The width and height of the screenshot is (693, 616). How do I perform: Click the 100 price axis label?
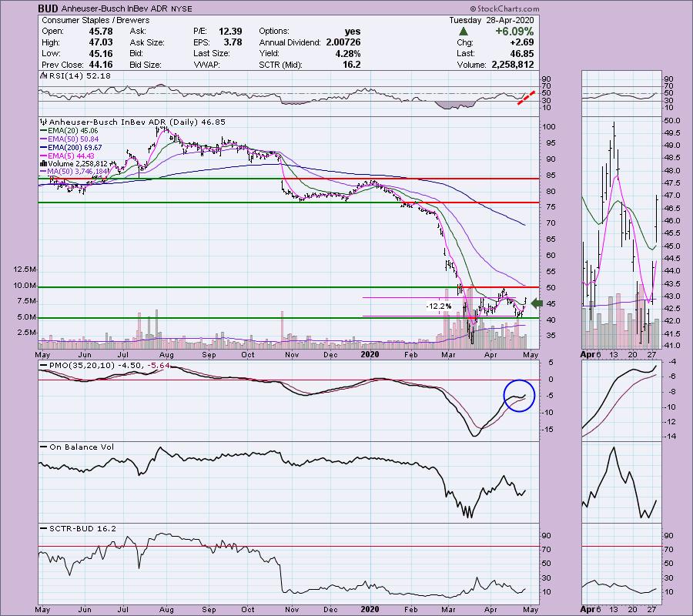(548, 127)
